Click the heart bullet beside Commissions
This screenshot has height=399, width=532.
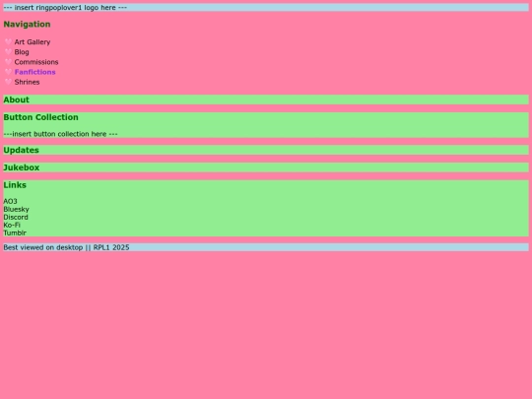coord(8,62)
